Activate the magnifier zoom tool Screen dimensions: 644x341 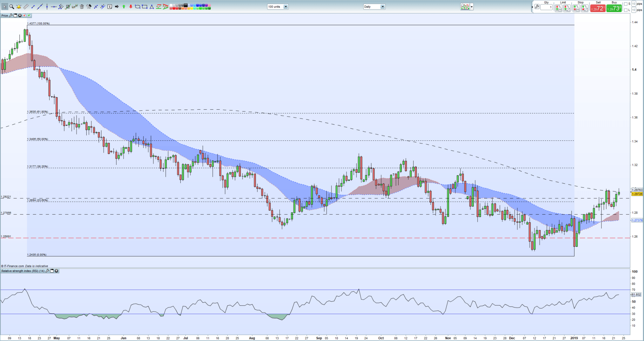click(x=12, y=7)
